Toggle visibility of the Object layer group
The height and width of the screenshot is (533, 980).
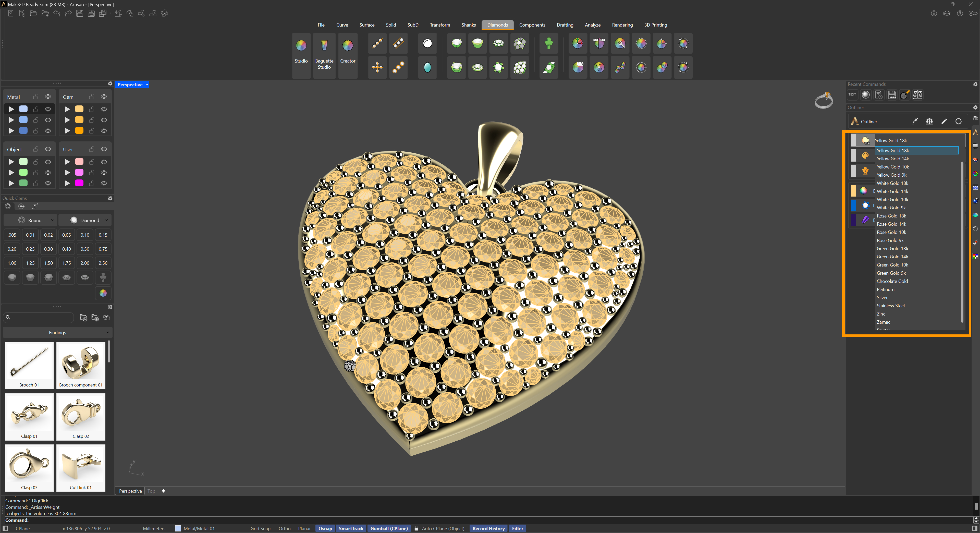(x=48, y=149)
